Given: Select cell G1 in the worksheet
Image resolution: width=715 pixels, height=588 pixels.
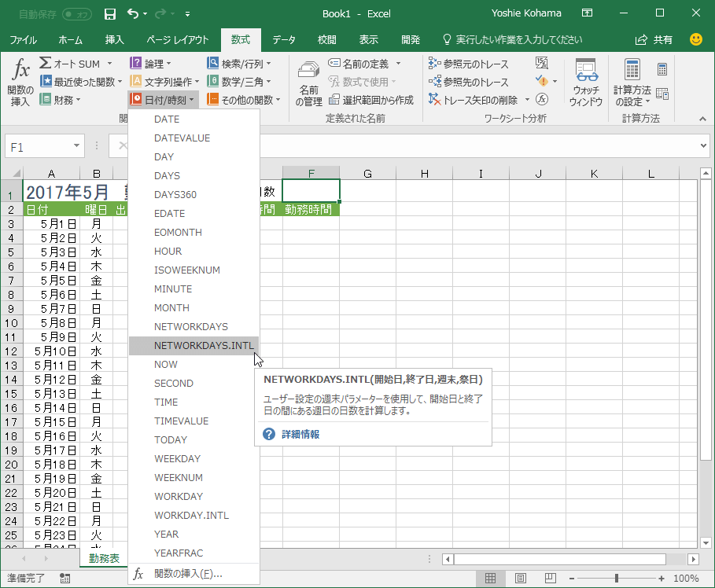Looking at the screenshot, I should coord(367,190).
